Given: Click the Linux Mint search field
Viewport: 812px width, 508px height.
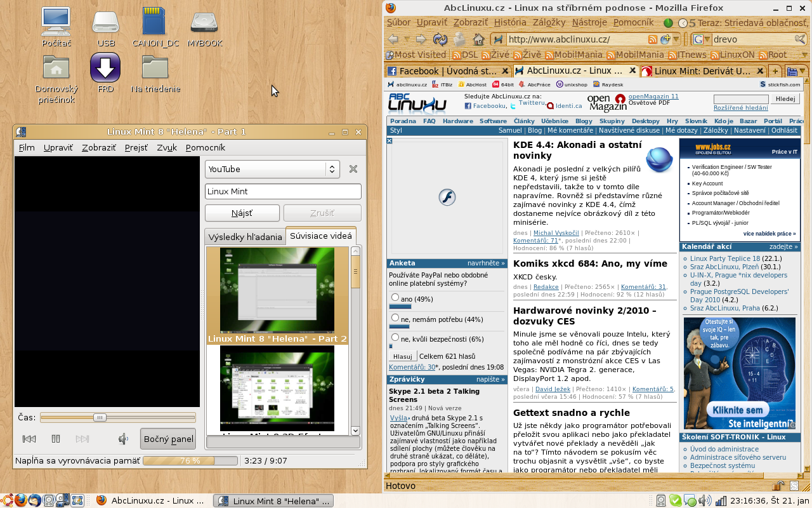Looking at the screenshot, I should coord(283,191).
